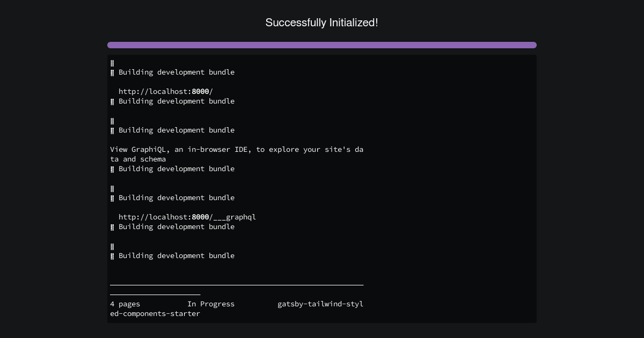
Task: Click the Building development bundle line beneath 'ta and schema'
Action: click(172, 169)
